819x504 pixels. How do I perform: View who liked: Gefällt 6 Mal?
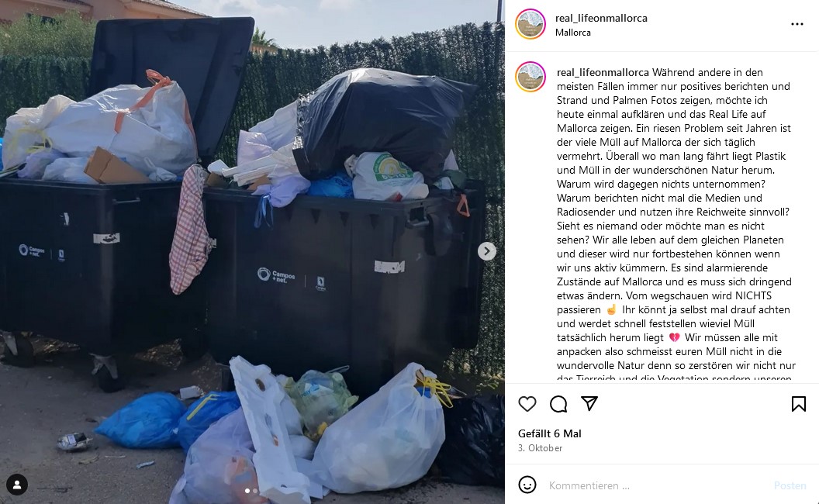pos(549,433)
